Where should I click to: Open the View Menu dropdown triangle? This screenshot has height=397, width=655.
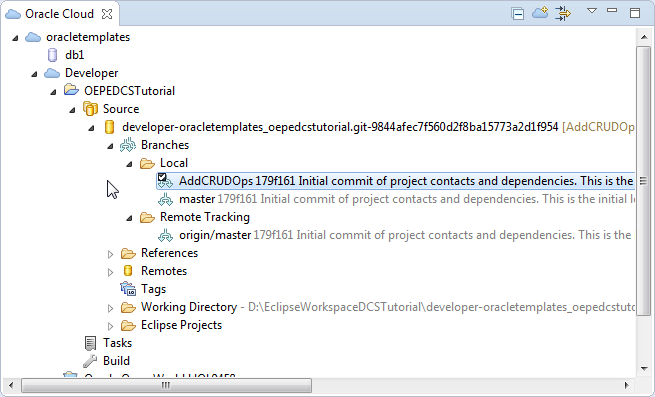592,11
